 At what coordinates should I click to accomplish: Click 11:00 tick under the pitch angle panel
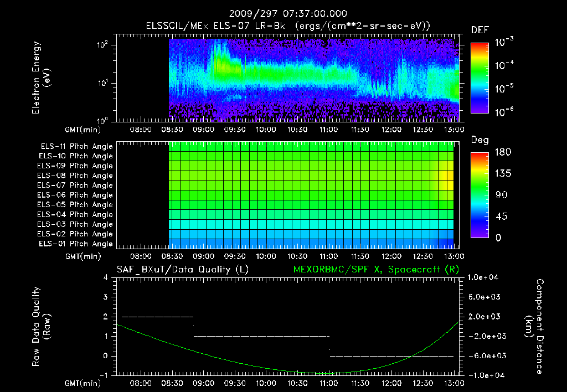click(x=329, y=256)
